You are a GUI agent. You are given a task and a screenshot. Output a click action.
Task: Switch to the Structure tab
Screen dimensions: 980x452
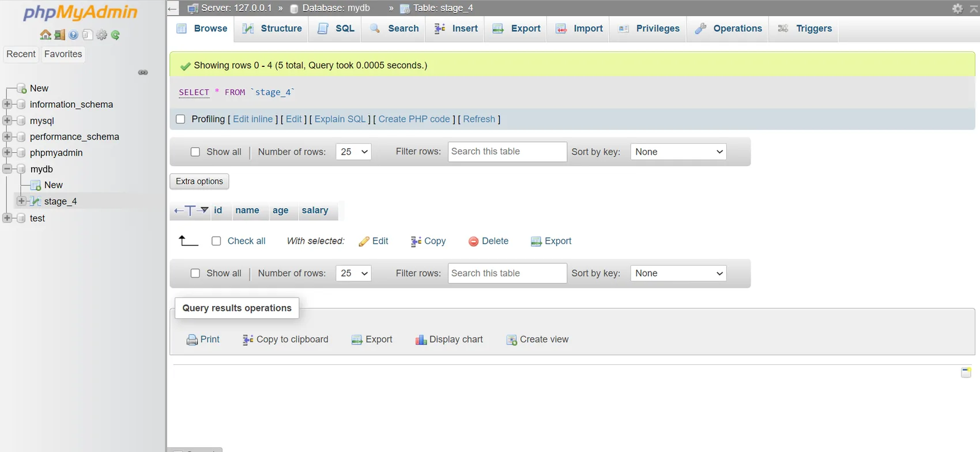pyautogui.click(x=272, y=29)
